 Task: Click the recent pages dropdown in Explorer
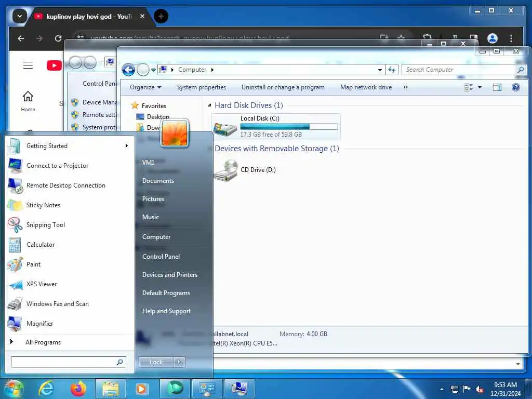coord(153,70)
